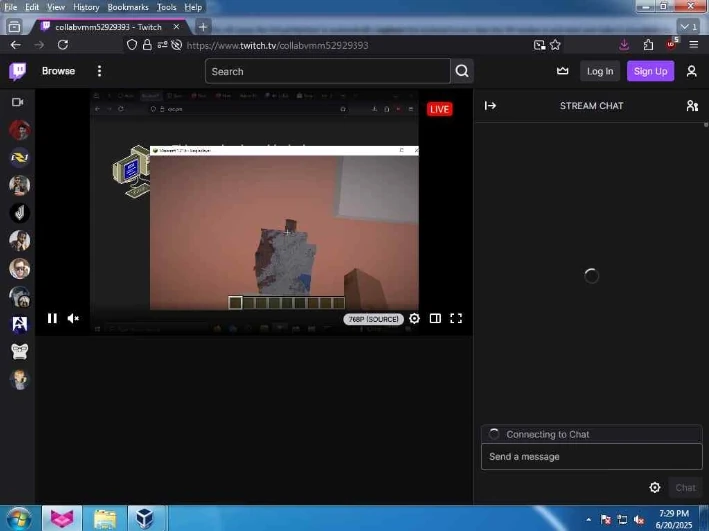Open the Help menu
The width and height of the screenshot is (709, 531).
(x=193, y=7)
